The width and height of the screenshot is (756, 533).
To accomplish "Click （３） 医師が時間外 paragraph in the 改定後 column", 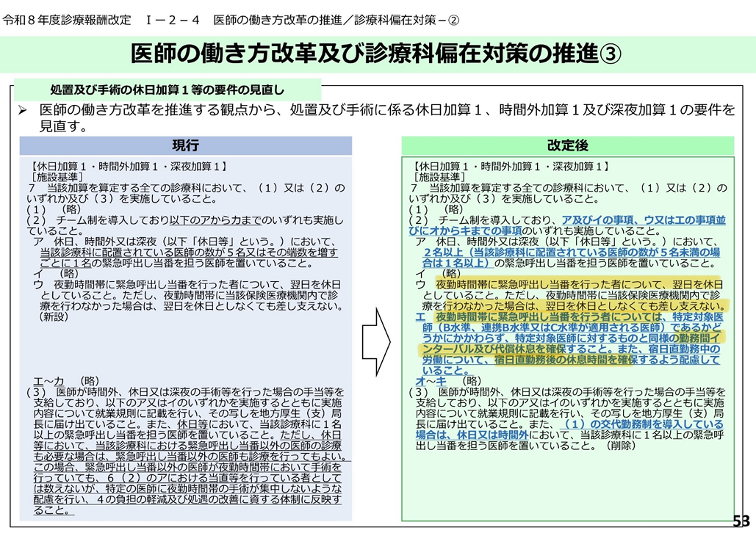I will click(567, 418).
